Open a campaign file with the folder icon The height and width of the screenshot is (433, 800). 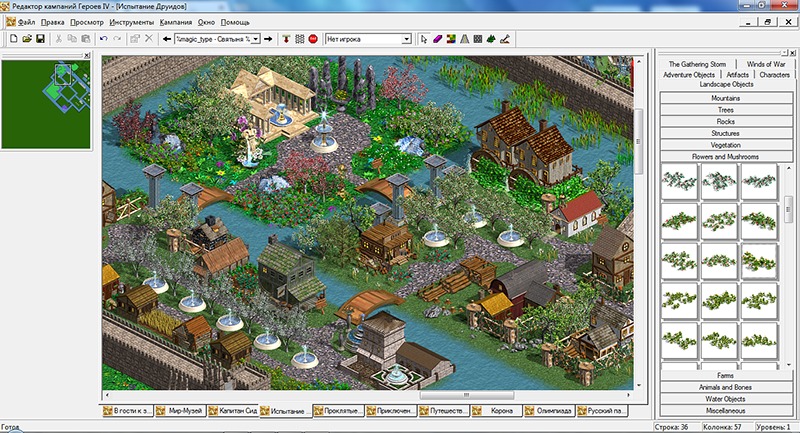[x=27, y=39]
